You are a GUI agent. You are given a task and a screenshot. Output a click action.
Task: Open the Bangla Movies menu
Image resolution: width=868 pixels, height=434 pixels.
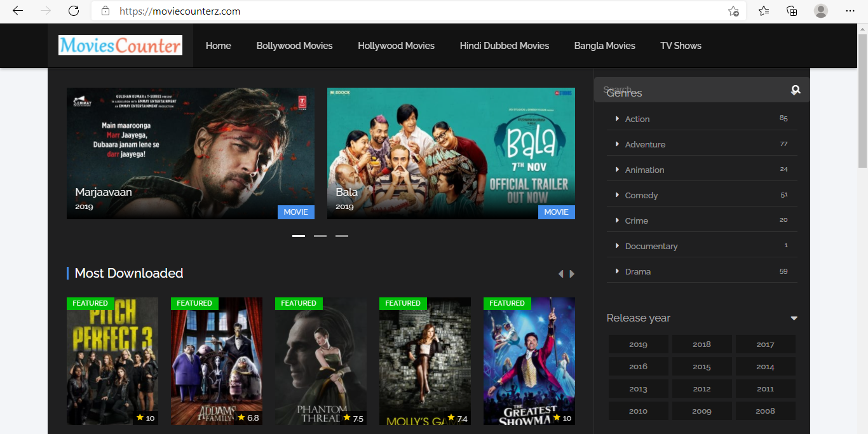604,46
